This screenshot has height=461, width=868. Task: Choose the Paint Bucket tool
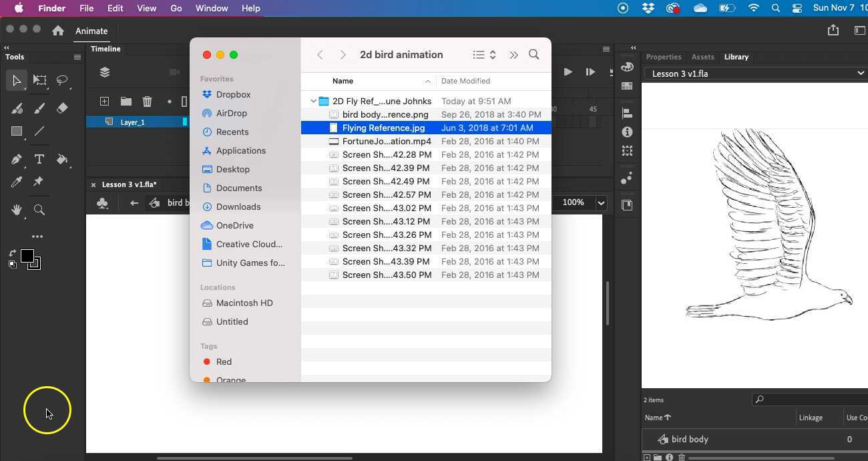(62, 159)
